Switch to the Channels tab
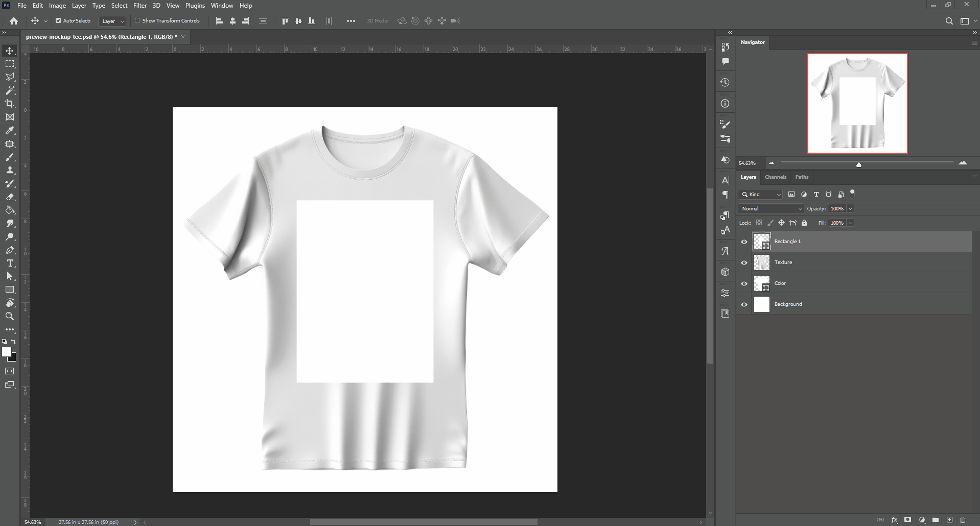 tap(775, 177)
